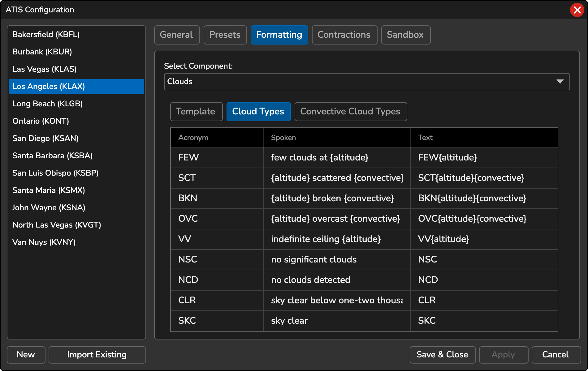Click the NSC acronym cell
The width and height of the screenshot is (588, 371).
[x=217, y=260]
